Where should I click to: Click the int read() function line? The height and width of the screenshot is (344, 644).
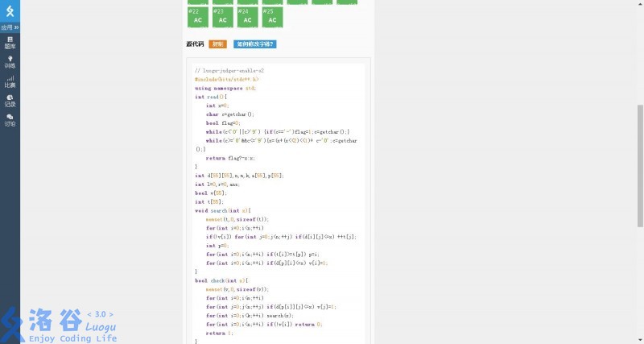point(212,97)
